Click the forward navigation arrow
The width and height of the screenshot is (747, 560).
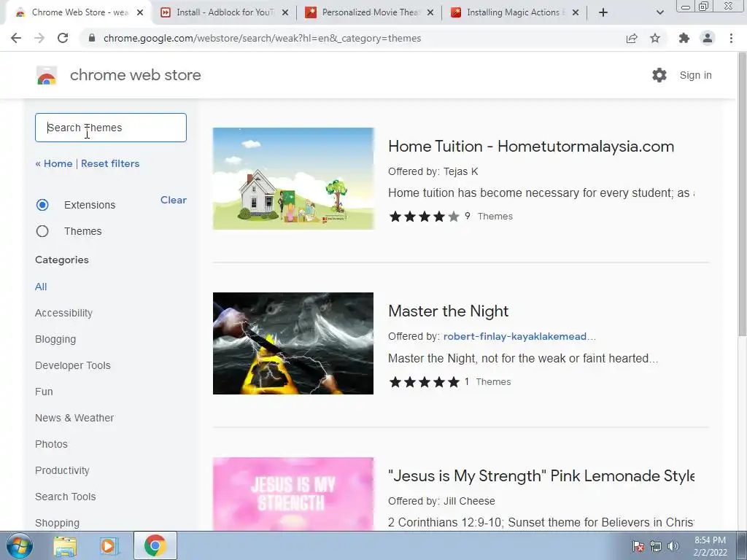[39, 38]
